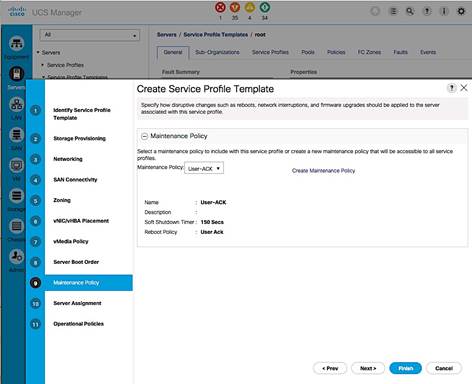Go to step 8 Server Boot Order
The image size is (472, 384).
(x=76, y=262)
